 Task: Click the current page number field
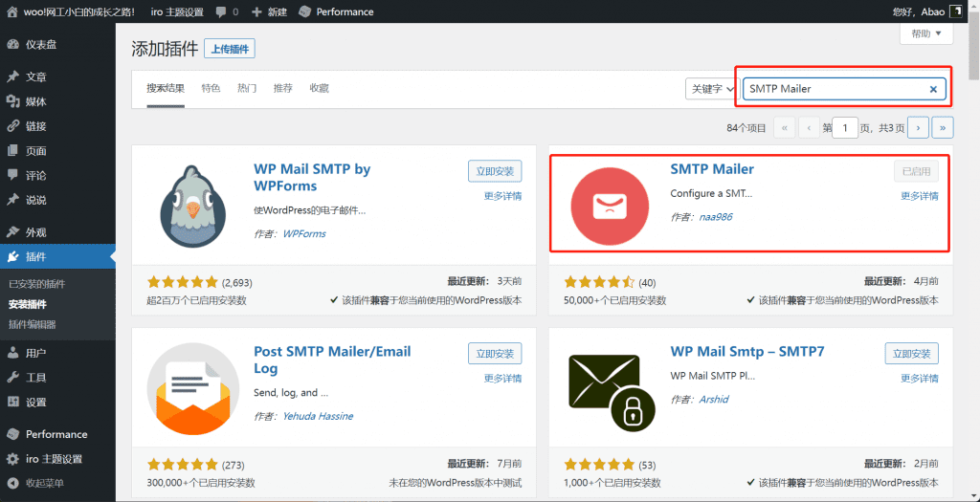(845, 127)
